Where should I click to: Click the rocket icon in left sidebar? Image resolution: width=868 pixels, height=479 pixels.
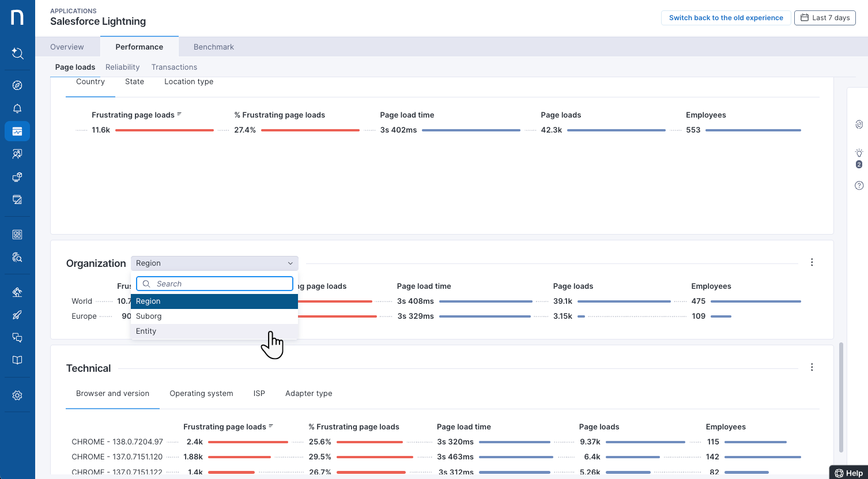coord(17,315)
